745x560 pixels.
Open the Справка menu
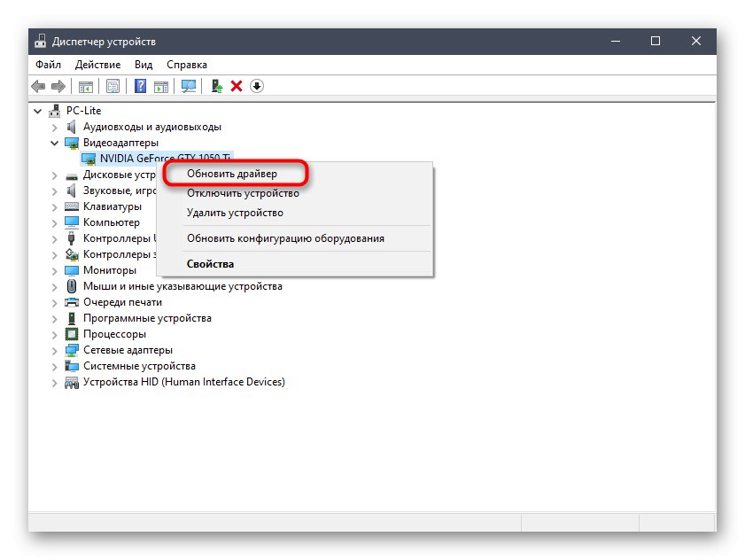pos(187,65)
